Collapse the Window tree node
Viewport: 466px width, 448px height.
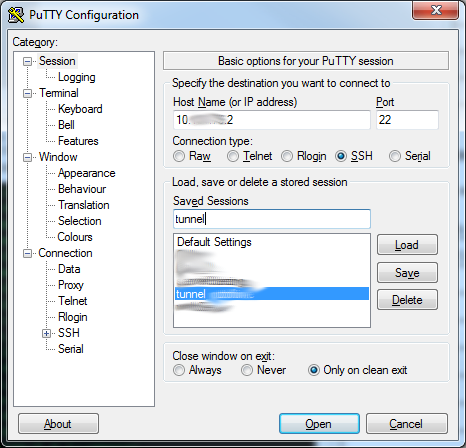point(27,157)
